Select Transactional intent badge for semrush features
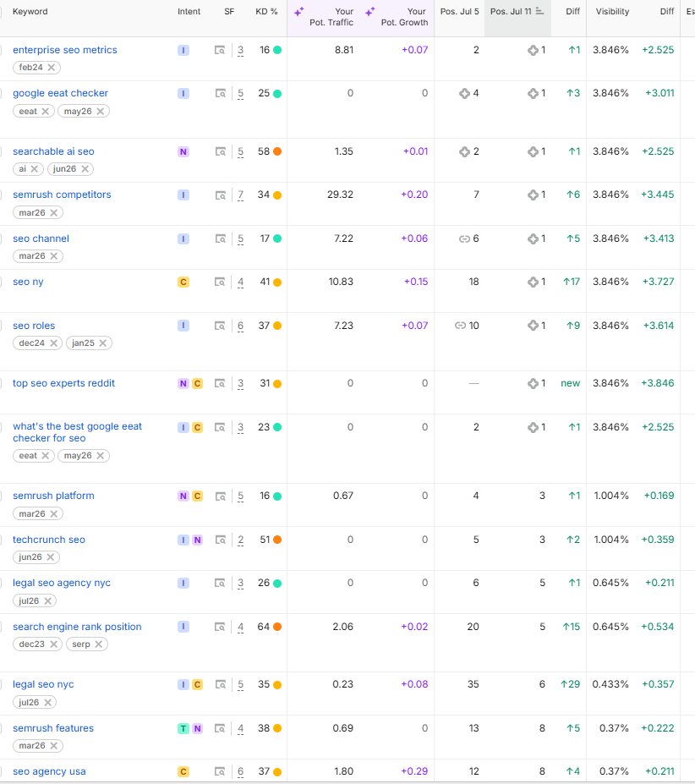This screenshot has width=695, height=784. pos(183,728)
